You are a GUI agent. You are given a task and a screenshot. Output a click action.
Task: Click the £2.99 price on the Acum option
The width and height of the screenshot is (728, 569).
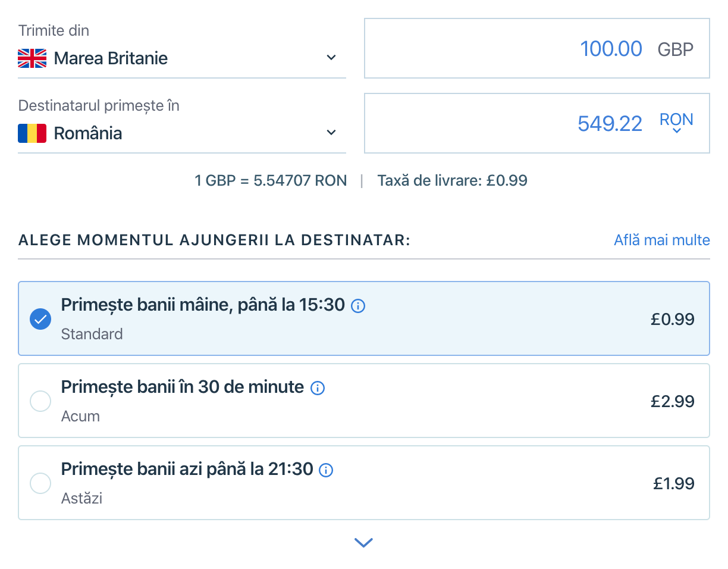pyautogui.click(x=672, y=401)
